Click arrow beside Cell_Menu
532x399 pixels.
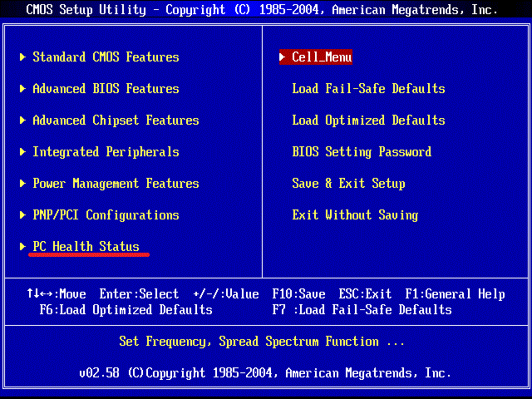[x=283, y=57]
